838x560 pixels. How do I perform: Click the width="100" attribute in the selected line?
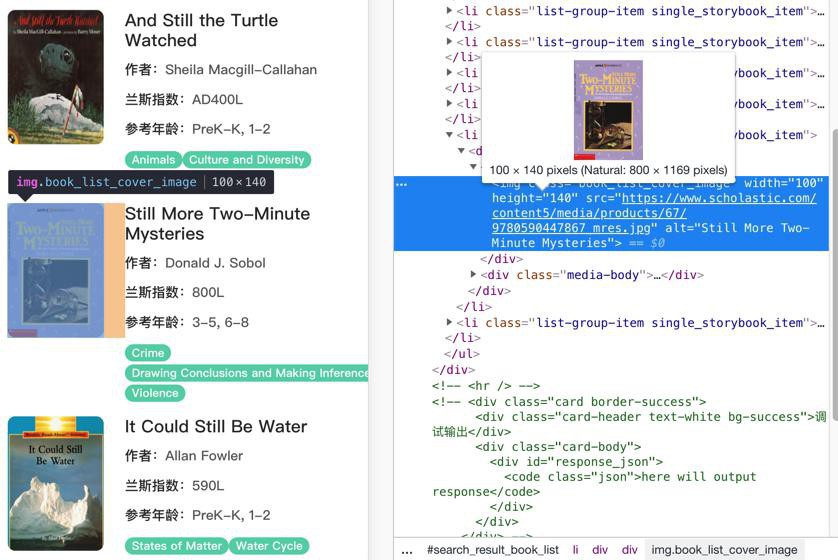(783, 183)
